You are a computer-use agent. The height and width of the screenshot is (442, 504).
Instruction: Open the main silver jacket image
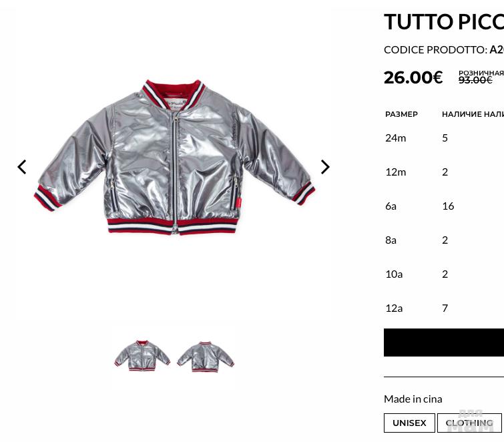[174, 158]
